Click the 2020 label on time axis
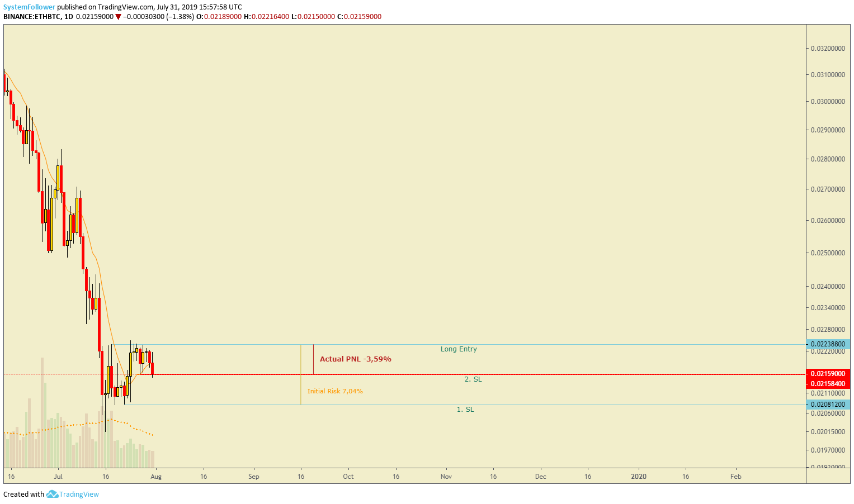 (x=639, y=477)
